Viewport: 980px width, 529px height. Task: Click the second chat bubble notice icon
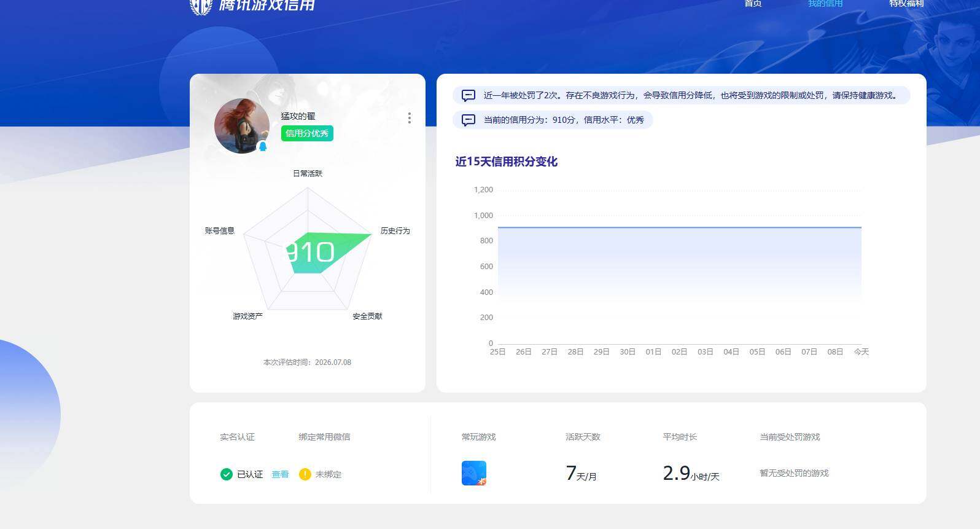(x=469, y=120)
